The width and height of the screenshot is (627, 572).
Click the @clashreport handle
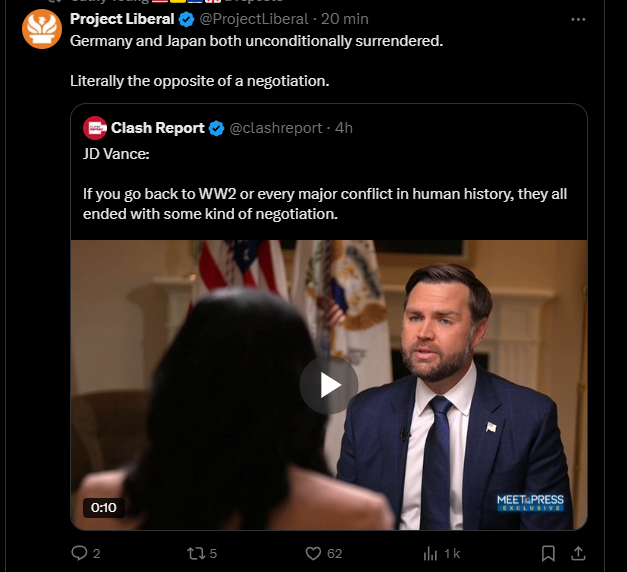[x=276, y=128]
